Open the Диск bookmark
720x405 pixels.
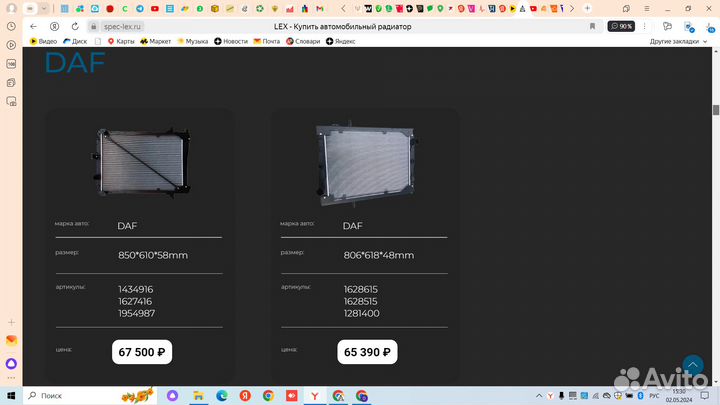tap(75, 41)
